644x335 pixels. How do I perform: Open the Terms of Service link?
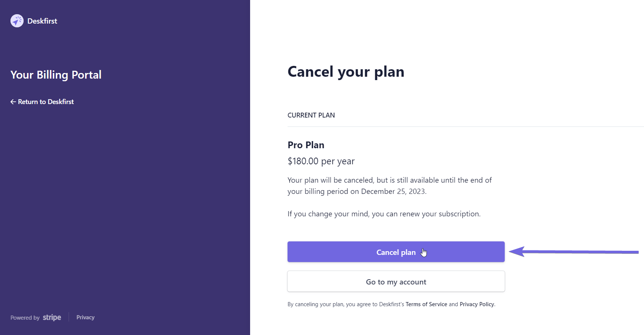[426, 304]
